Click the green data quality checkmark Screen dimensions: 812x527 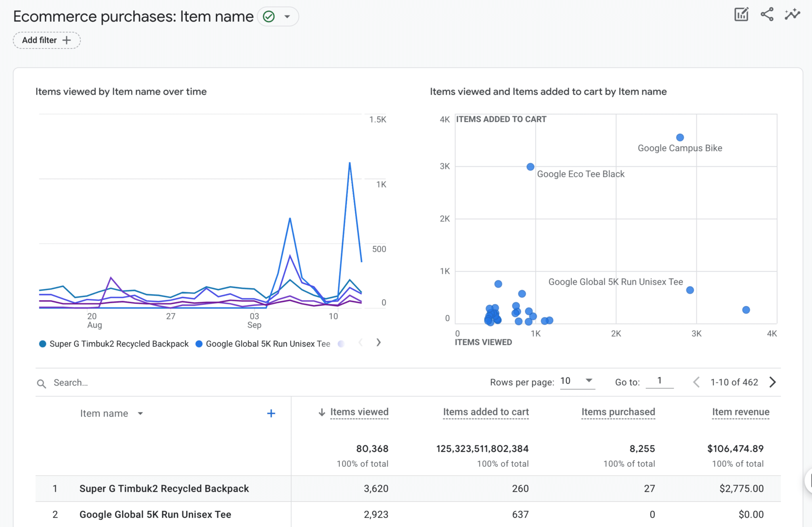click(x=269, y=16)
